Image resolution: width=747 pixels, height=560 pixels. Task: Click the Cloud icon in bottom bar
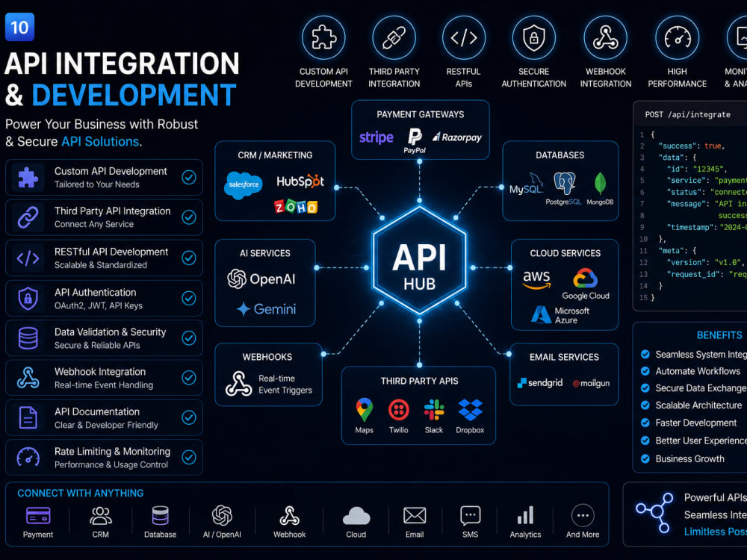pyautogui.click(x=356, y=516)
